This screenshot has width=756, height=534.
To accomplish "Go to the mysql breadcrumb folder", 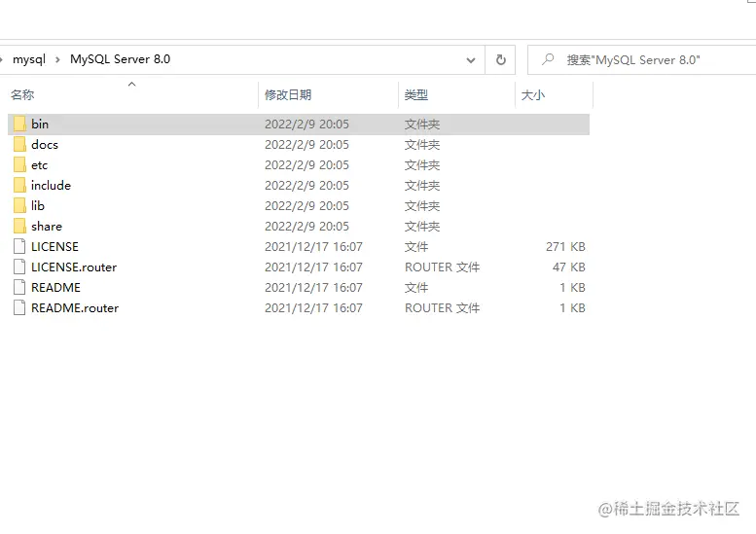I will pyautogui.click(x=29, y=59).
